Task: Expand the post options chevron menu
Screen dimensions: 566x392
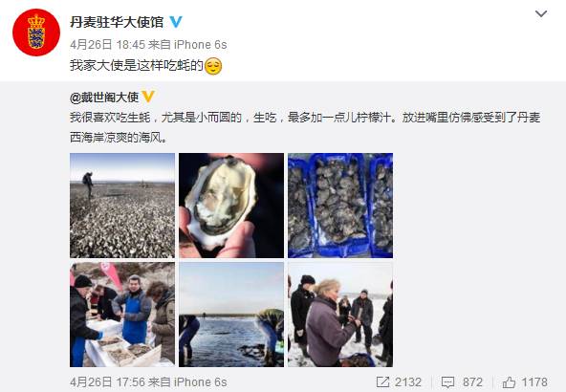Action: [541, 14]
